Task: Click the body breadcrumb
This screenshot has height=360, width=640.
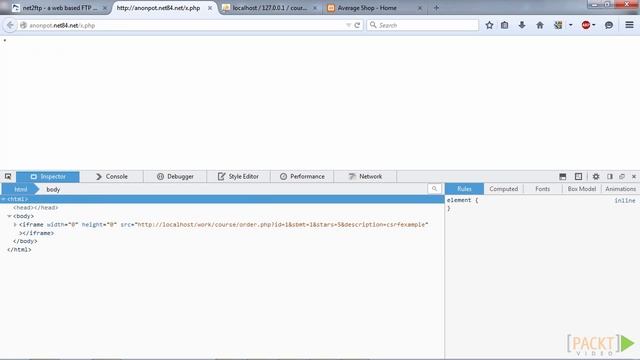Action: (53, 189)
